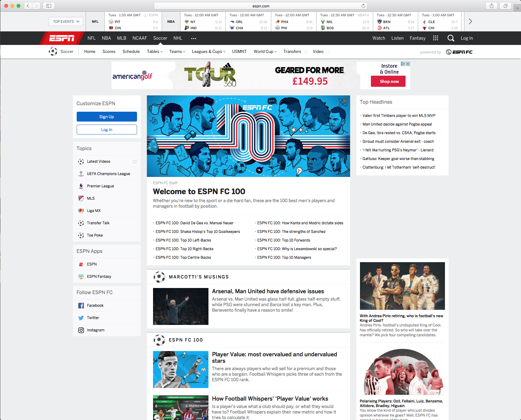The width and height of the screenshot is (521, 420).
Task: Open the search magnifier icon
Action: point(451,38)
